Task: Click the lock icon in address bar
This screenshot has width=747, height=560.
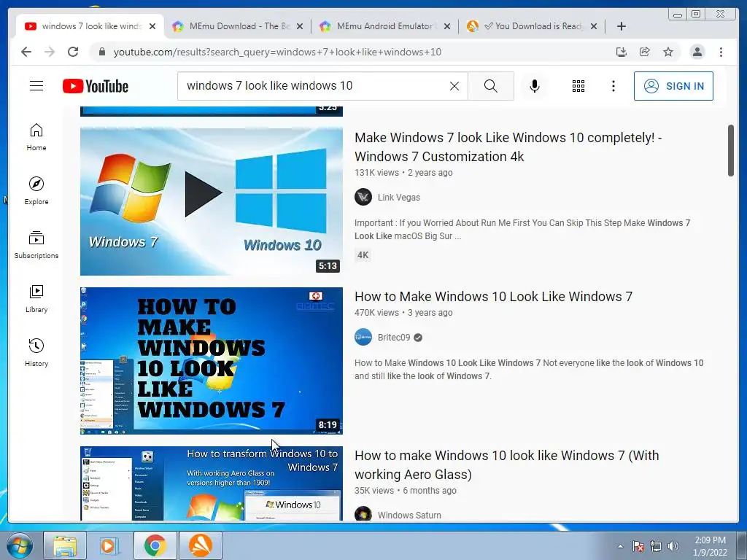Action: [101, 52]
